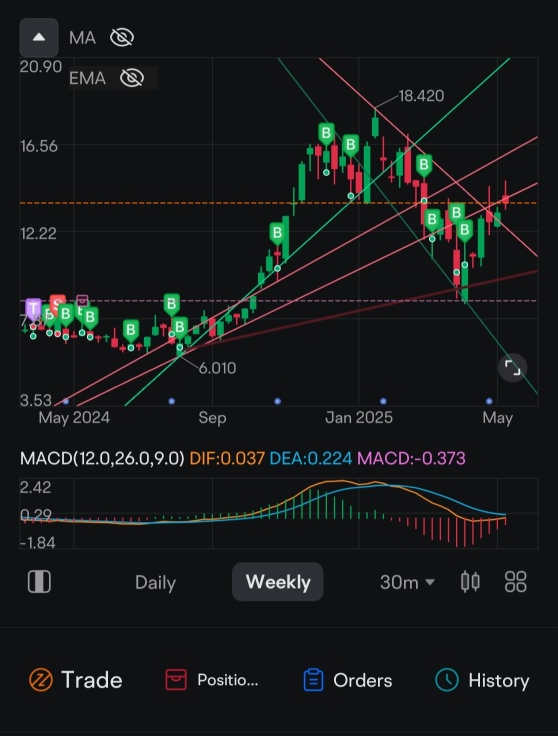View trade History clock icon
Viewport: 558px width, 736px height.
(x=447, y=680)
